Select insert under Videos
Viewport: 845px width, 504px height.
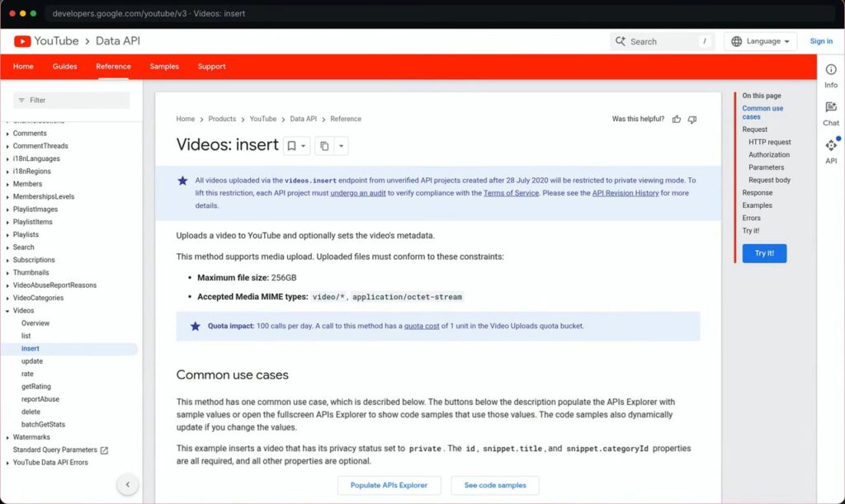pyautogui.click(x=31, y=349)
